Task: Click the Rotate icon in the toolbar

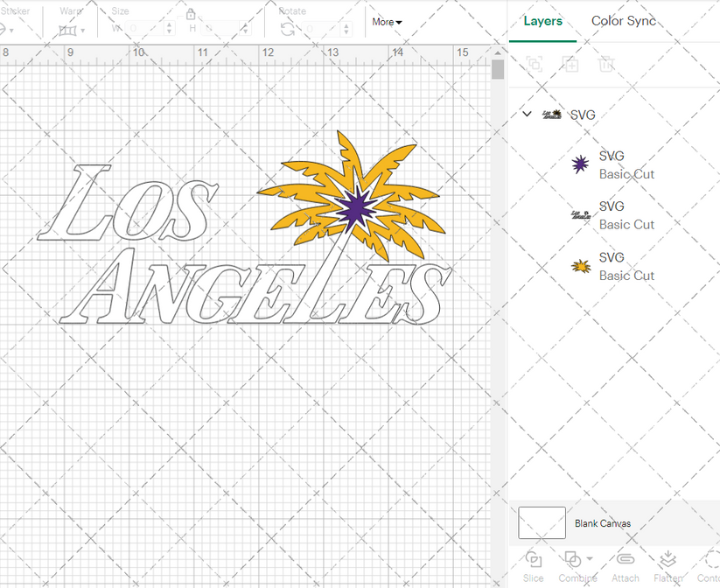Action: pyautogui.click(x=289, y=27)
